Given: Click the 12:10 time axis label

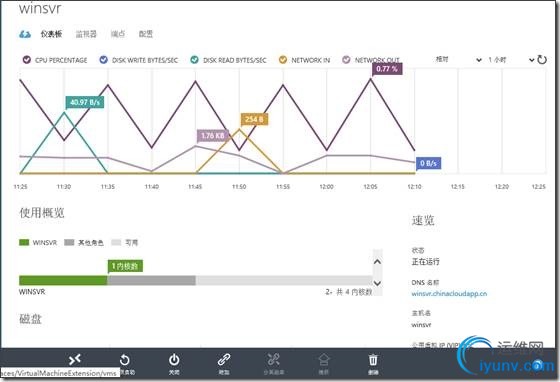Looking at the screenshot, I should point(414,187).
